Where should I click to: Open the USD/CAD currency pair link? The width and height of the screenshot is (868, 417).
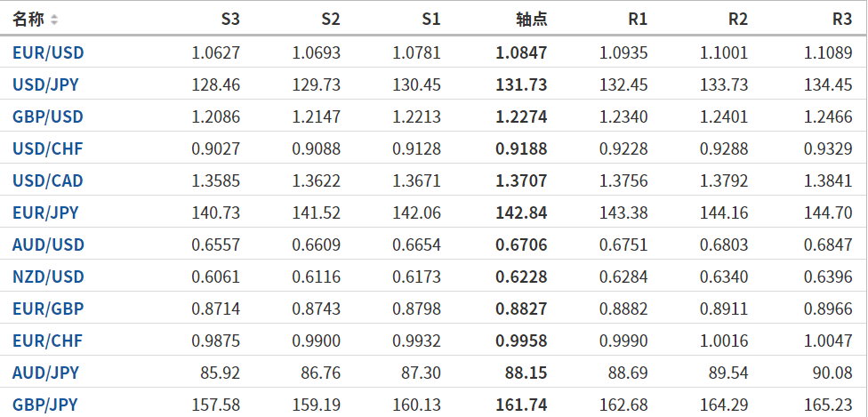point(48,181)
